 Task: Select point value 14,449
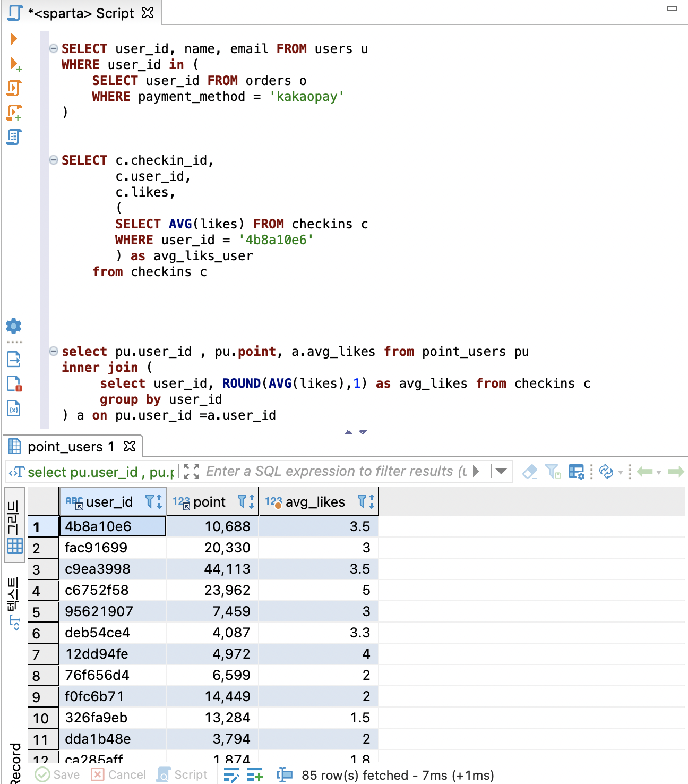[x=213, y=696]
